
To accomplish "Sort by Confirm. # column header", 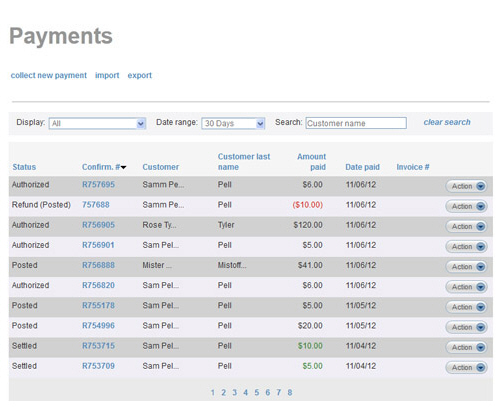I will tap(104, 167).
